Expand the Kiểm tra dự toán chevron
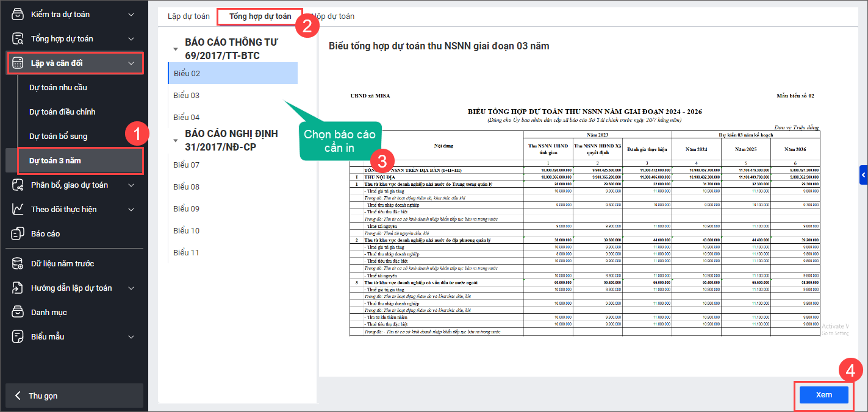The height and width of the screenshot is (412, 868). coord(131,14)
